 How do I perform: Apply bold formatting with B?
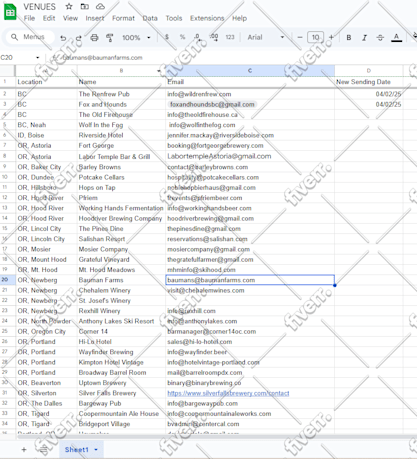(x=349, y=37)
